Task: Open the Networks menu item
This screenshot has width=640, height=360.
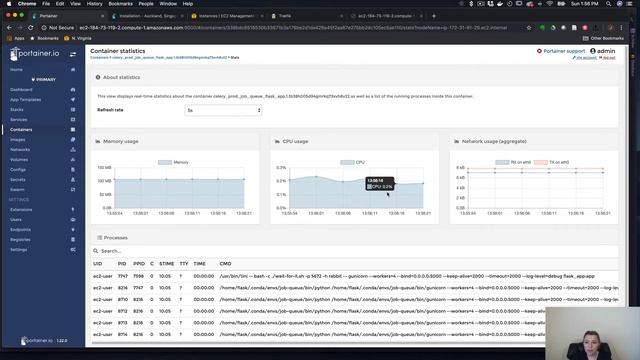Action: 20,150
